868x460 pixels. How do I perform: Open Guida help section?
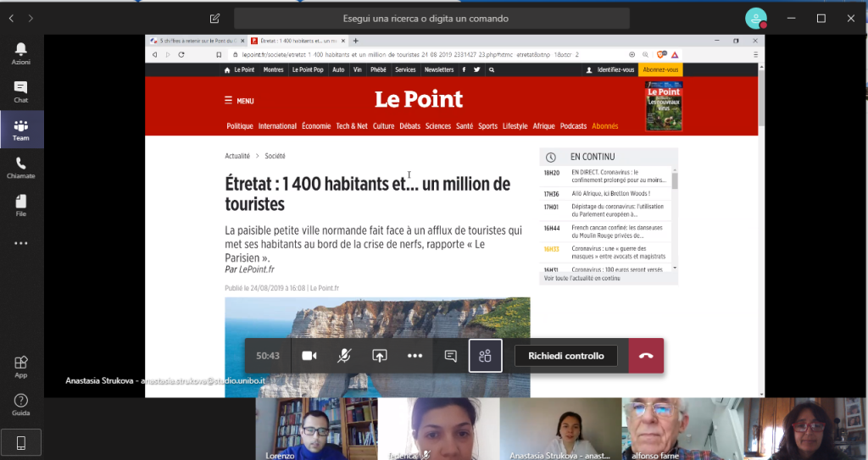pyautogui.click(x=21, y=405)
